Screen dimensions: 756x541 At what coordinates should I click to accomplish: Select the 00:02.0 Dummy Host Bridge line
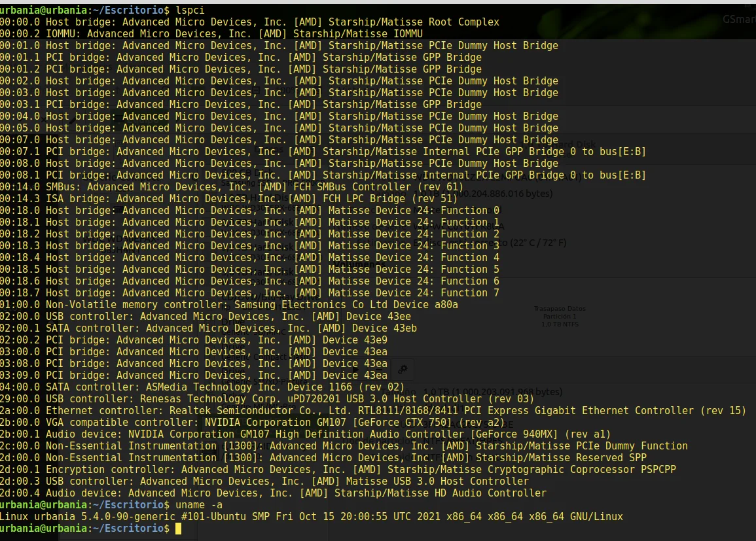pos(279,81)
